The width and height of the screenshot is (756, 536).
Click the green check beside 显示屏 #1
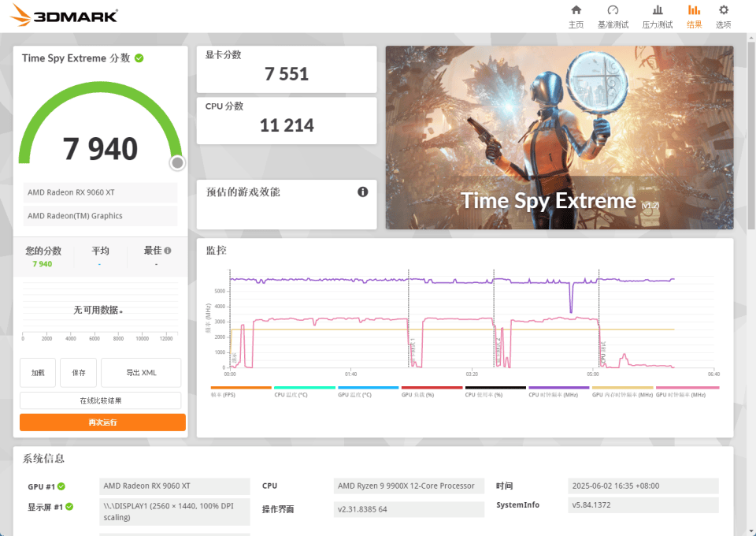tap(69, 507)
